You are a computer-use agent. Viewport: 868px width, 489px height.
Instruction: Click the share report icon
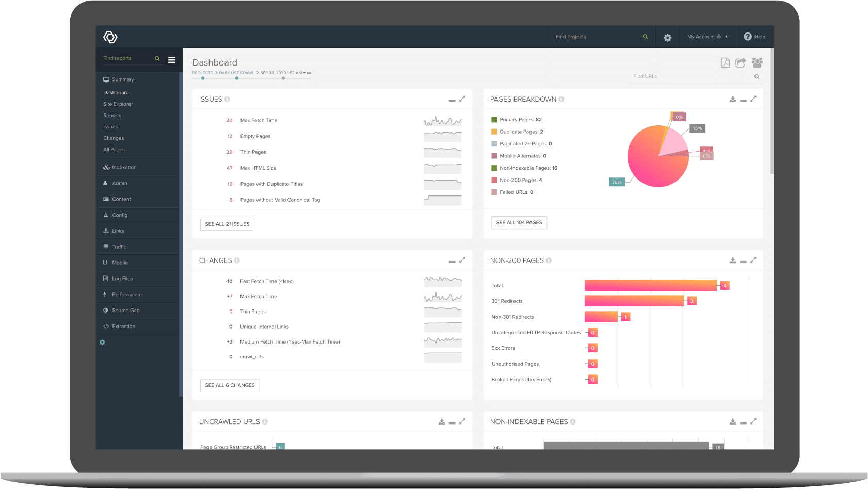pyautogui.click(x=741, y=63)
